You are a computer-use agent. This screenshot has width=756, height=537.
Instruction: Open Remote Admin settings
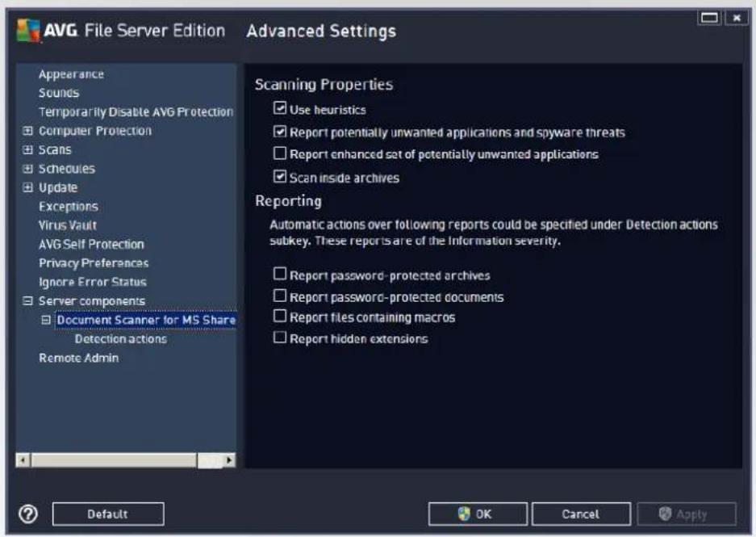(x=78, y=358)
